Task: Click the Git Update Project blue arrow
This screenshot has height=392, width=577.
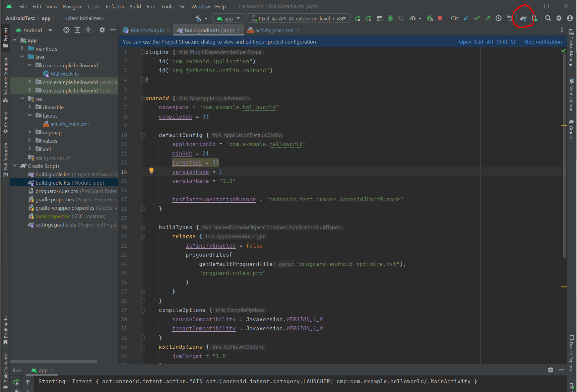Action: click(466, 18)
